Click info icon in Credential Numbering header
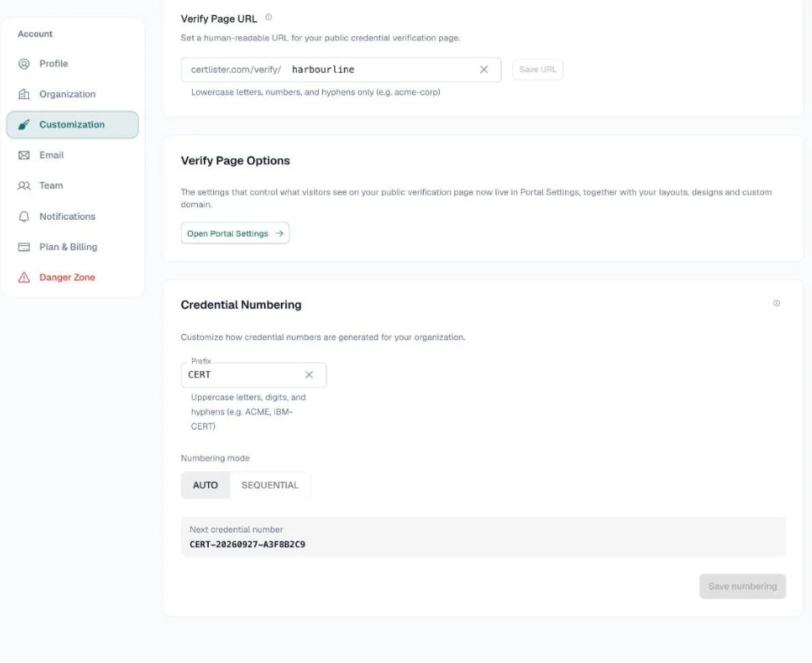812x663 pixels. pos(776,304)
